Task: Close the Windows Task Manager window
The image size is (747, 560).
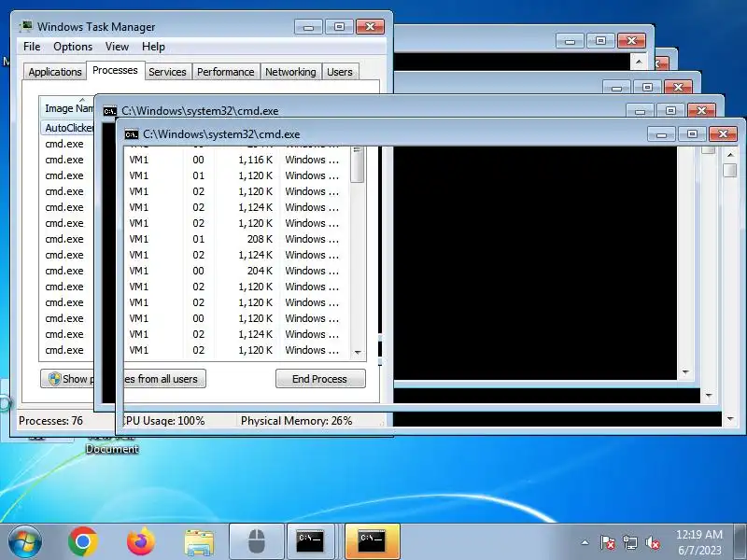Action: [370, 27]
